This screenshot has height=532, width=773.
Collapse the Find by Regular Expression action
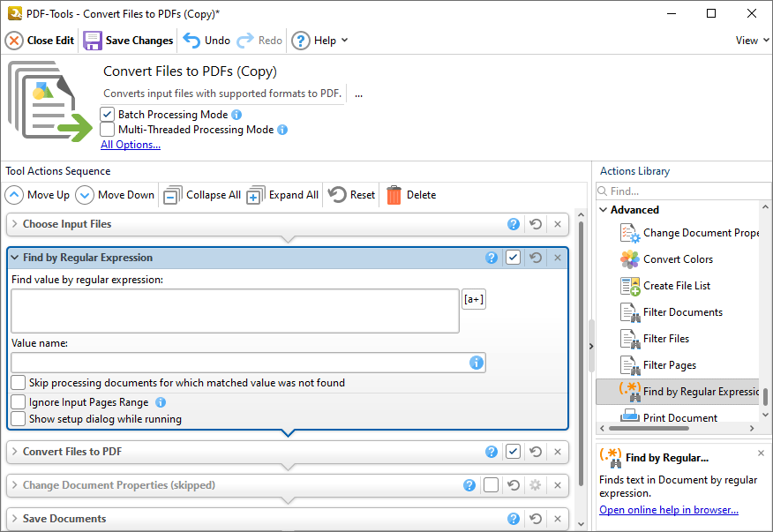[15, 258]
